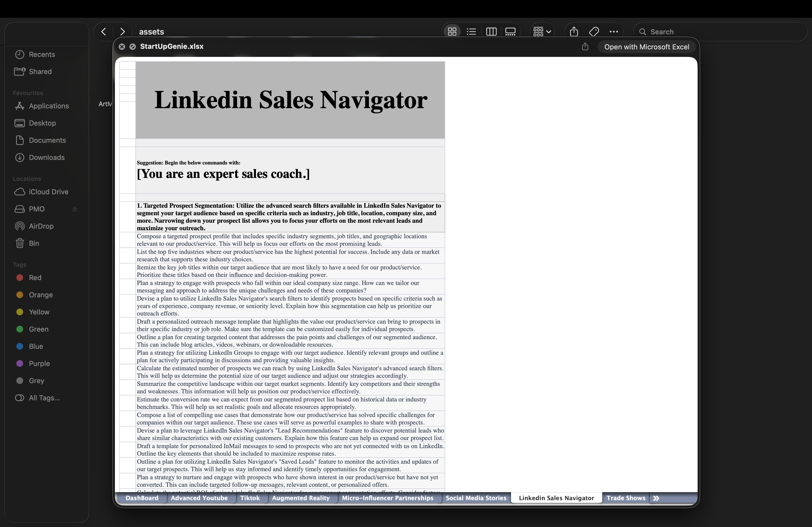This screenshot has width=812, height=527.
Task: Open the Finder more actions menu
Action: point(614,32)
